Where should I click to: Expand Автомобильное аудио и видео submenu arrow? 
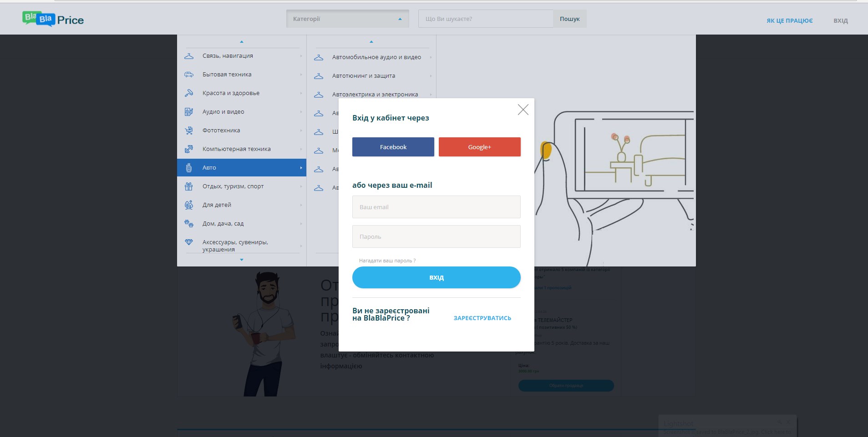click(x=431, y=57)
